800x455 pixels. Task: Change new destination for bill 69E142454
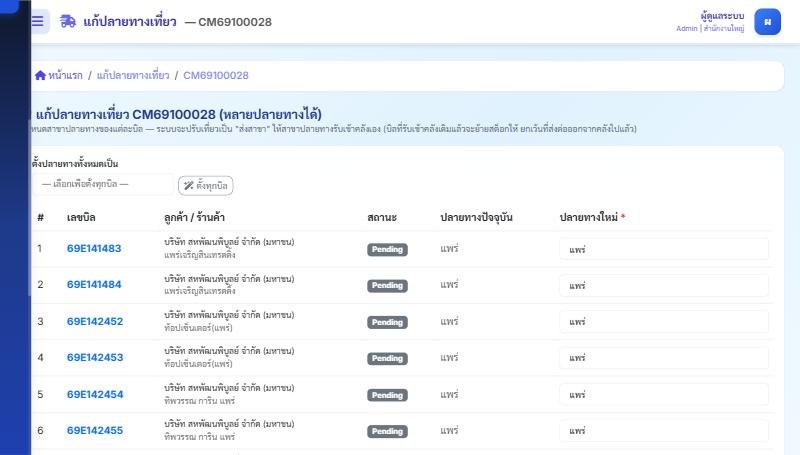point(664,395)
